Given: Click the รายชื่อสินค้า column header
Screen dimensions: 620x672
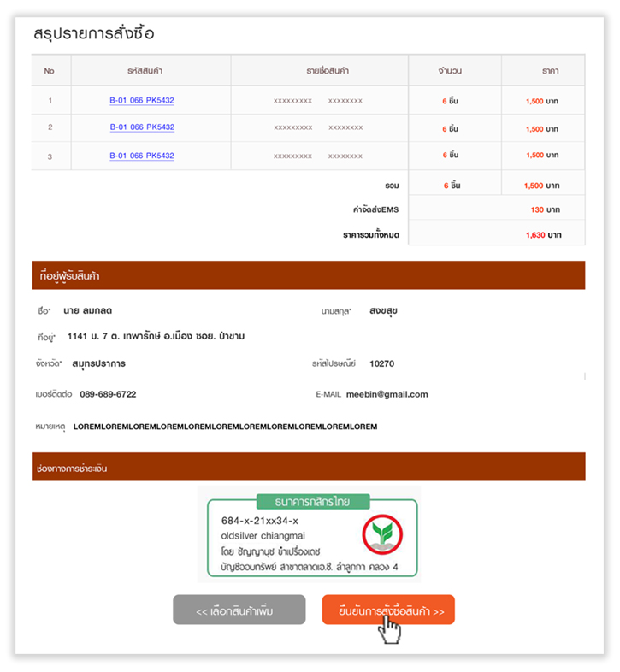Looking at the screenshot, I should point(328,71).
